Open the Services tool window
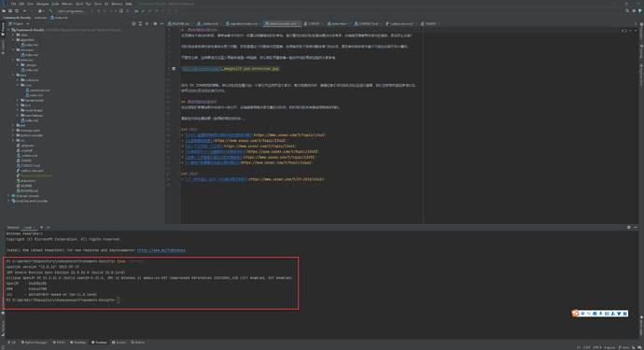Screen dimensions: 644x350 119,343
